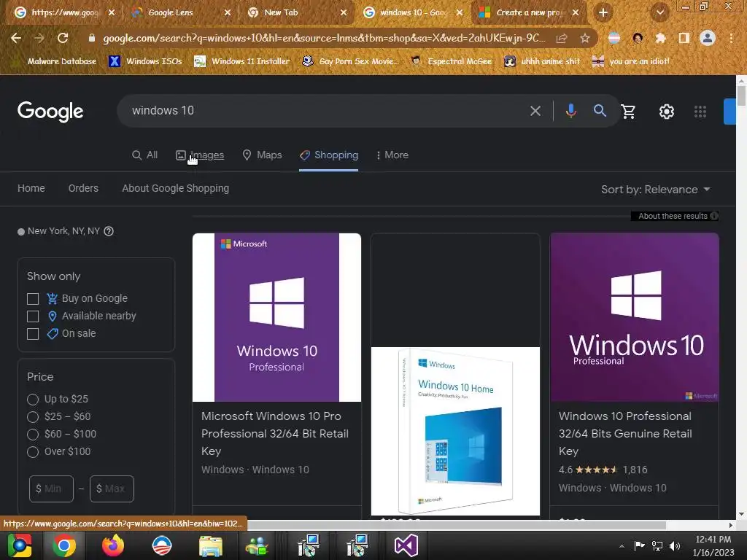Image resolution: width=747 pixels, height=560 pixels.
Task: Open the Windows ISOs bookmark
Action: (x=145, y=61)
